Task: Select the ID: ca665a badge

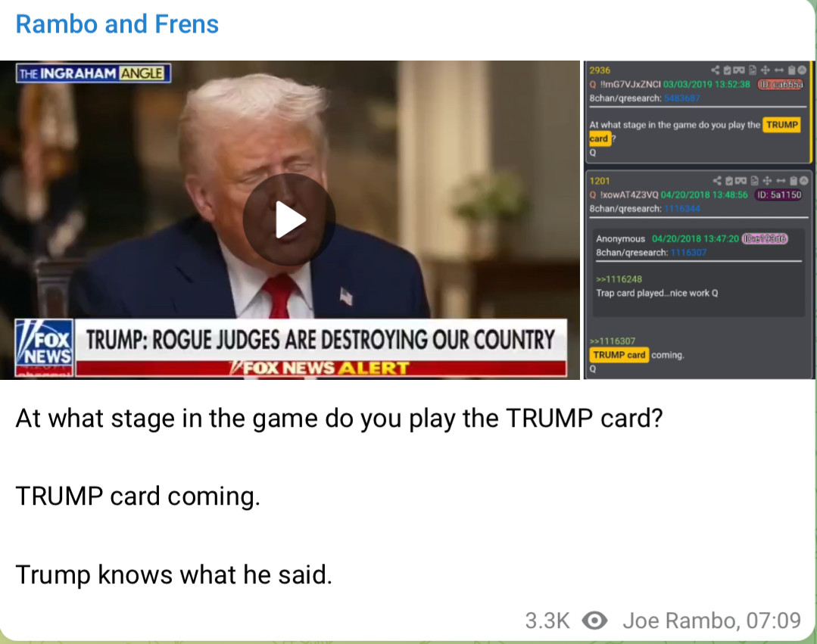Action: tap(781, 84)
